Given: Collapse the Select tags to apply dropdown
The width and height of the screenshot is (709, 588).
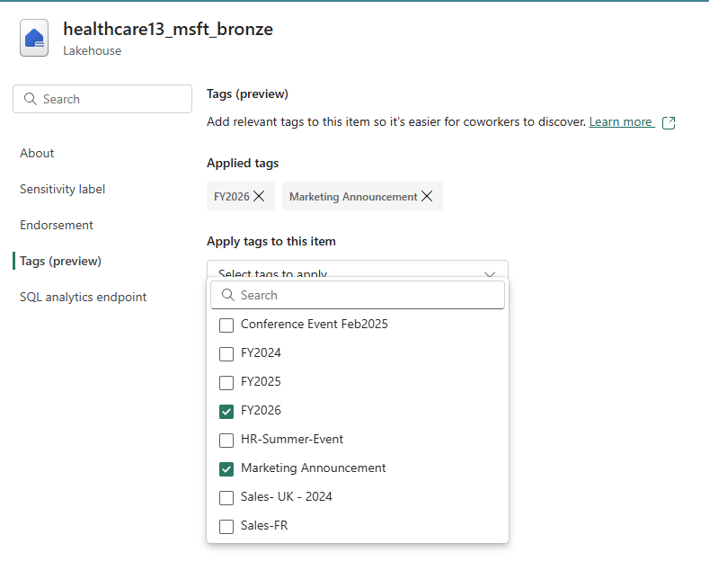Looking at the screenshot, I should click(358, 269).
